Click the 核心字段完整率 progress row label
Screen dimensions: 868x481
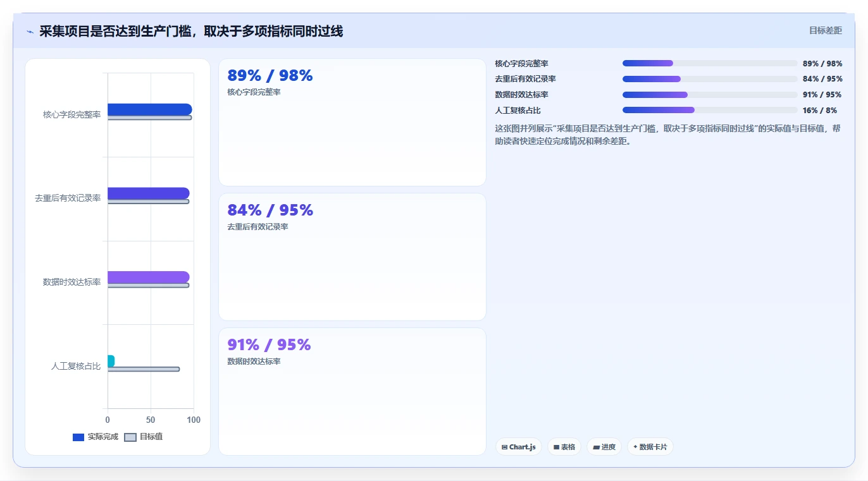[521, 64]
